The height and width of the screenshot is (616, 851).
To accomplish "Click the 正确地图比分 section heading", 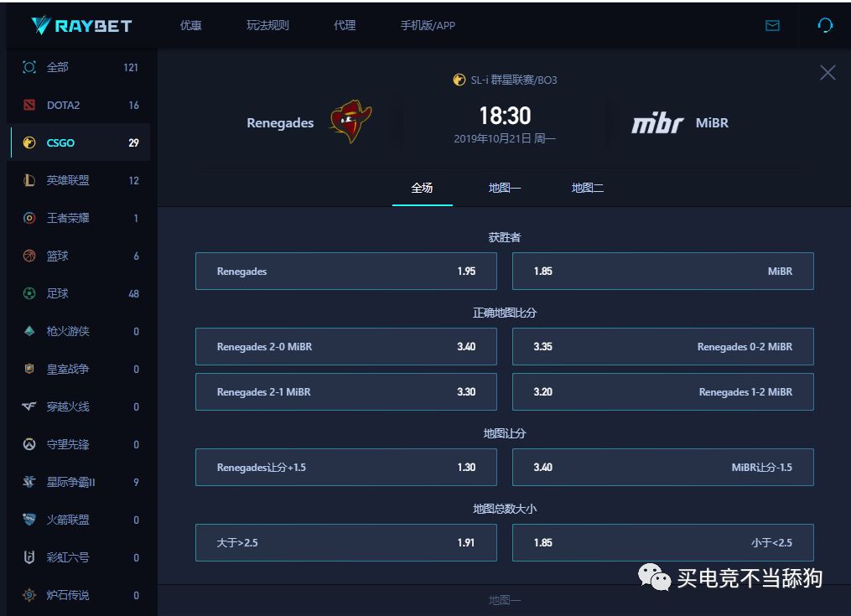I will point(504,313).
